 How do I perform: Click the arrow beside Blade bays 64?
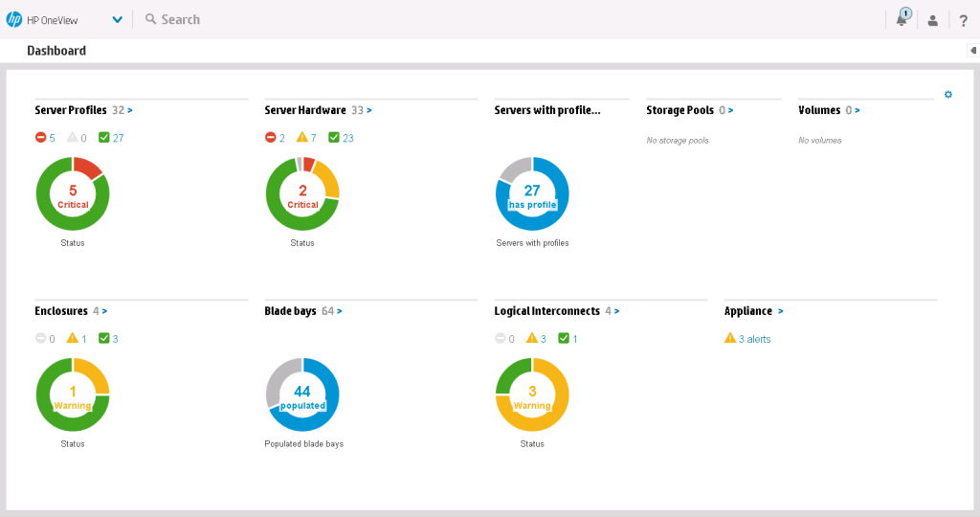pyautogui.click(x=340, y=311)
